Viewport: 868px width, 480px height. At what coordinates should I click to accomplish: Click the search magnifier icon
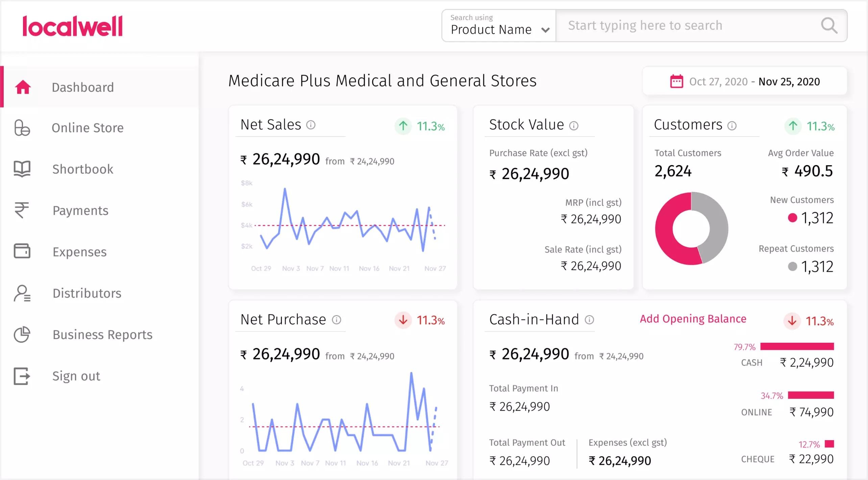click(x=829, y=26)
